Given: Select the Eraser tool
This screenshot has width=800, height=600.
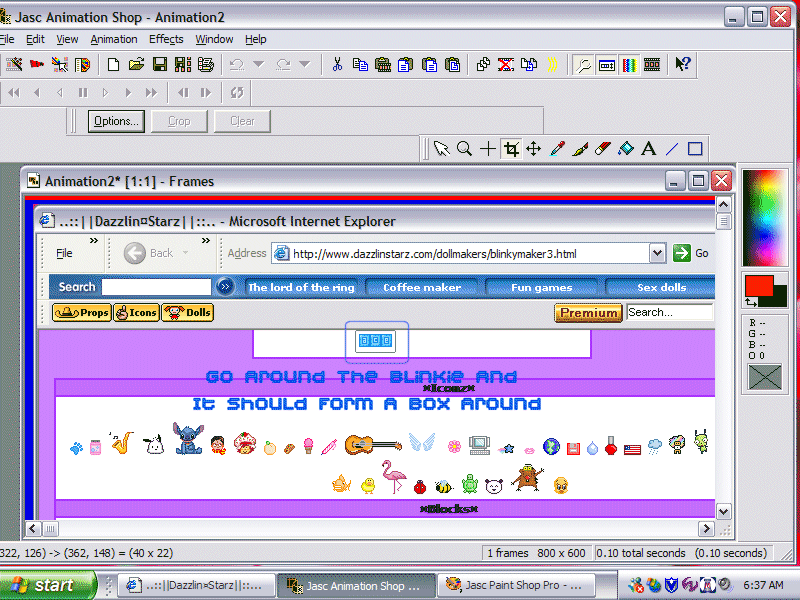Looking at the screenshot, I should 603,149.
